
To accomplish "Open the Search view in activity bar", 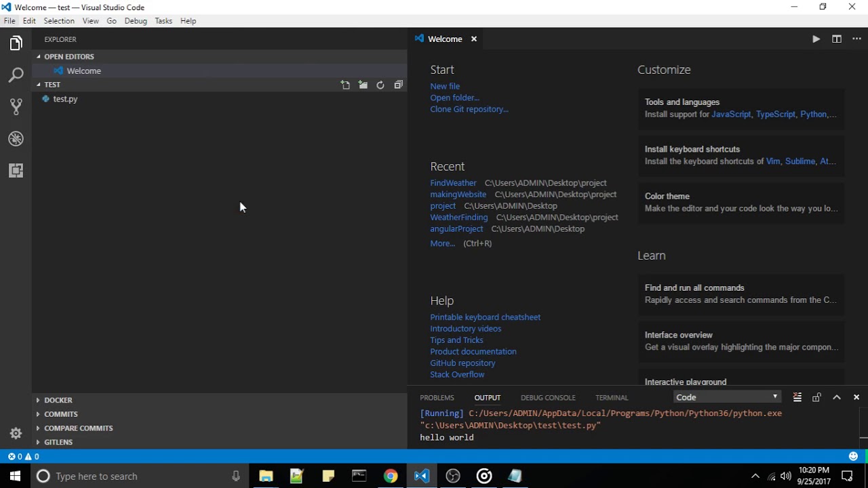I will coord(16,75).
